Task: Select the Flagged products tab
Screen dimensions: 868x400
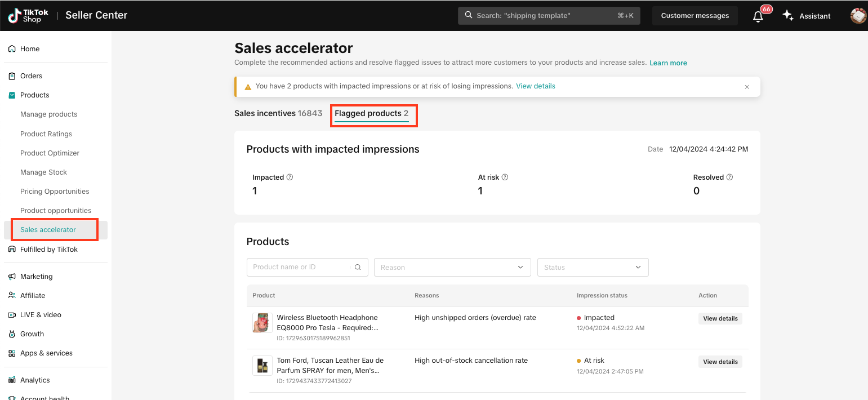Action: point(371,113)
